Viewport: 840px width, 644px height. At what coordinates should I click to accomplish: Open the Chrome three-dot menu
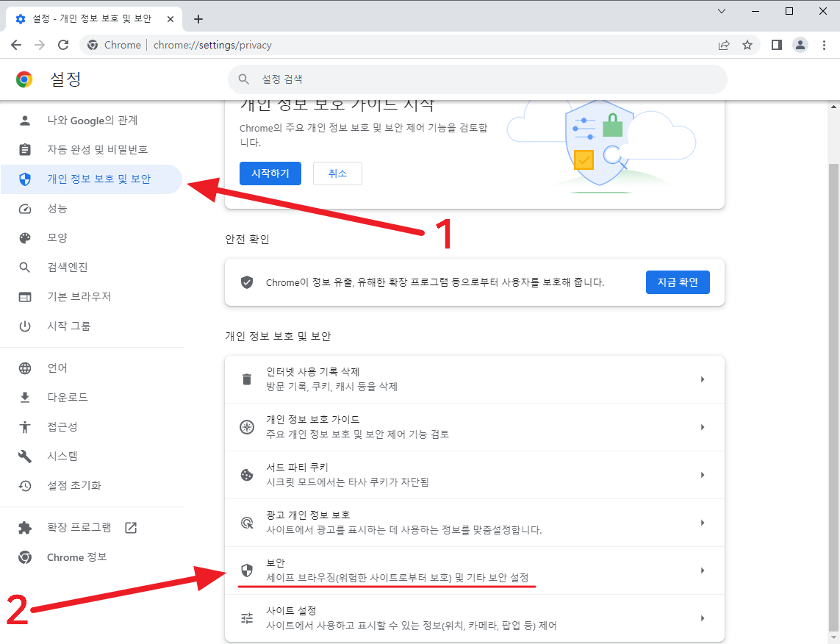824,45
